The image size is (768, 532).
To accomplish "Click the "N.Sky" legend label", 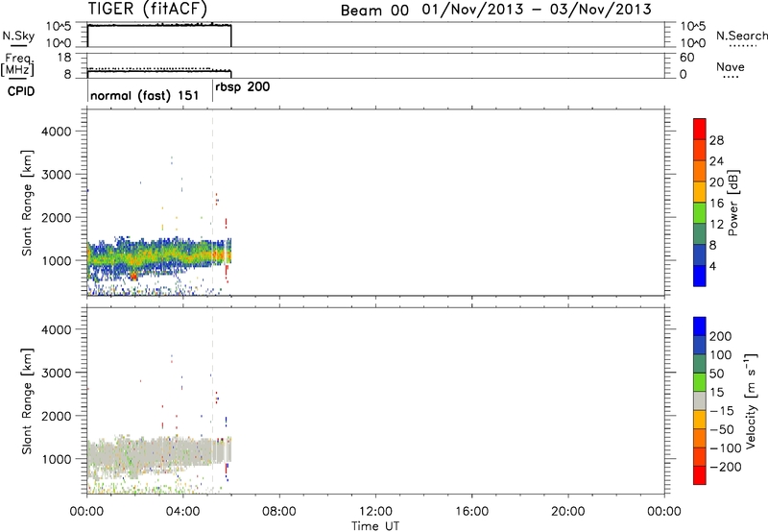I will 18,36.
